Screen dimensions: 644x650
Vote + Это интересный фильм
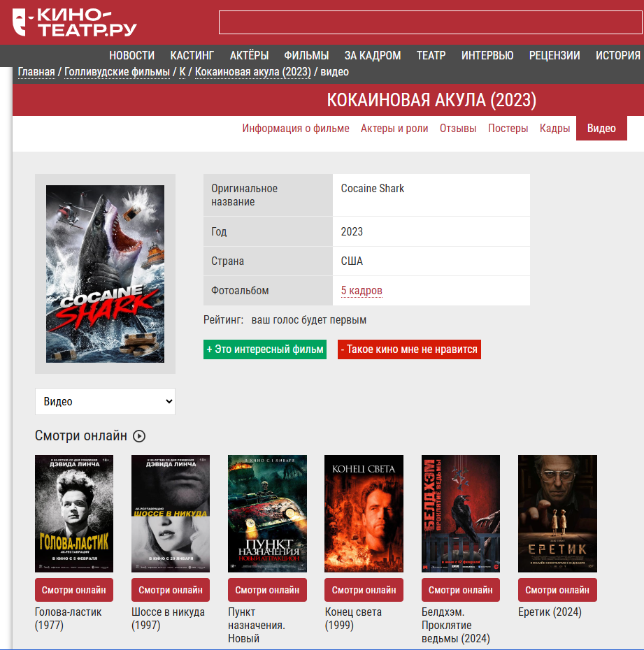click(265, 349)
